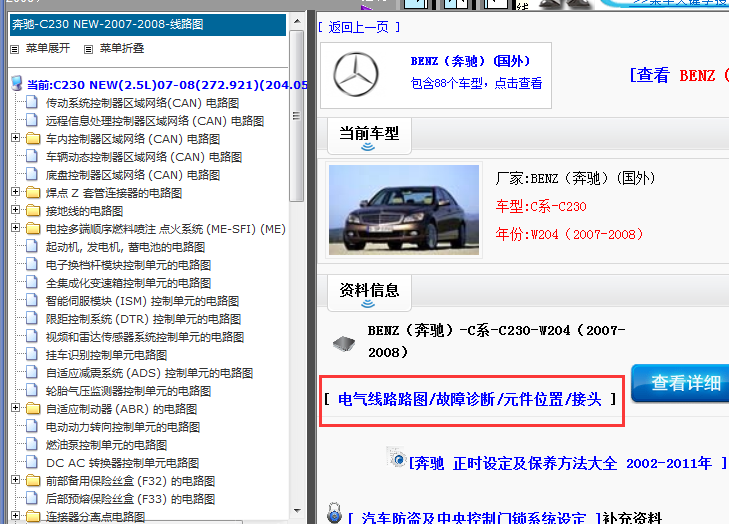729x524 pixels.
Task: Expand the 前部备用保险丝盒 (F32) folder
Action: 15,480
